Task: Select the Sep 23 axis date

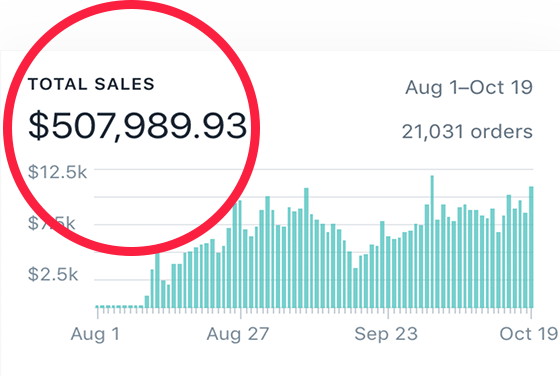Action: click(386, 334)
